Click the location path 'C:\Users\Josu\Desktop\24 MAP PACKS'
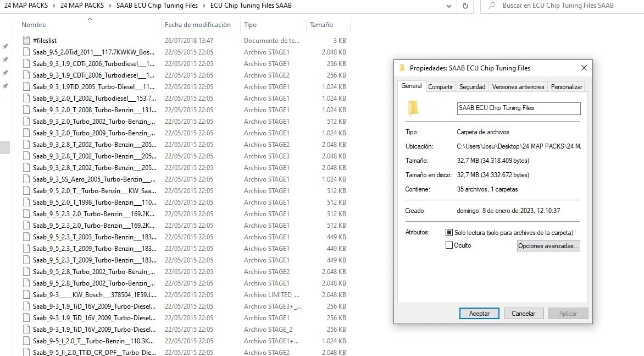The image size is (644, 356). tap(519, 146)
